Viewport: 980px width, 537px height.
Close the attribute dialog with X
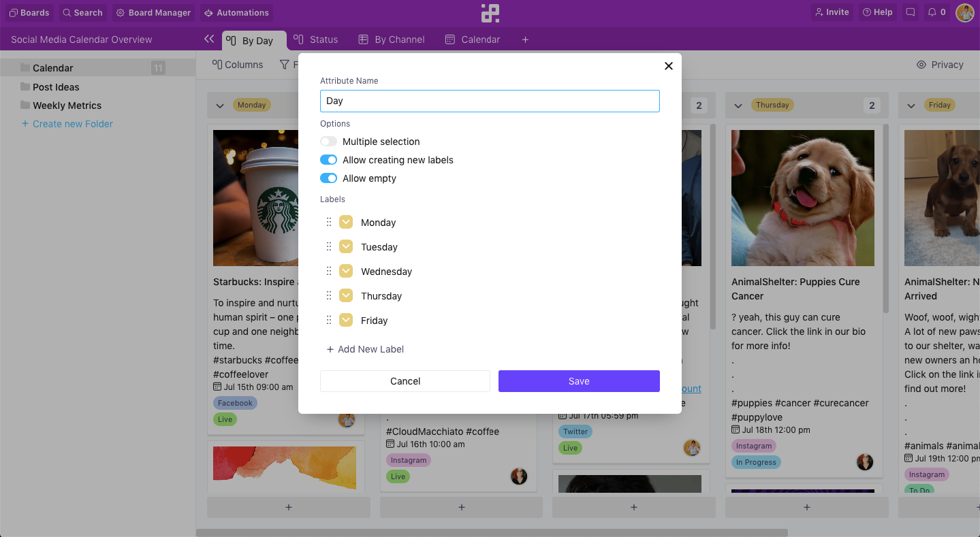668,66
